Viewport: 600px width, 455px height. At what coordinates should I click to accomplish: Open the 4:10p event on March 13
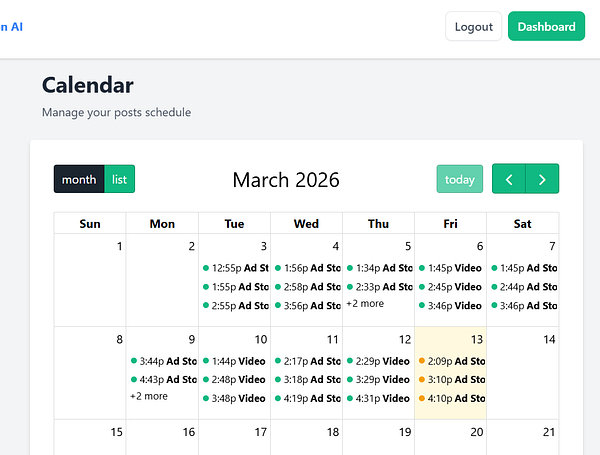point(452,398)
